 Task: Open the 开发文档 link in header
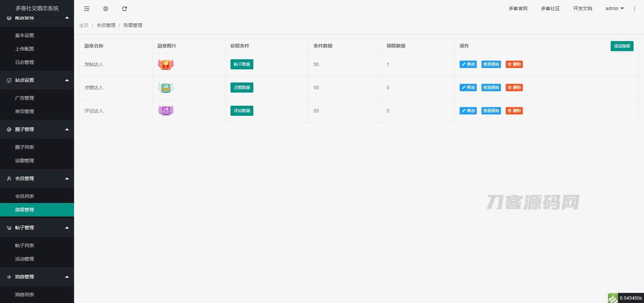pos(582,8)
